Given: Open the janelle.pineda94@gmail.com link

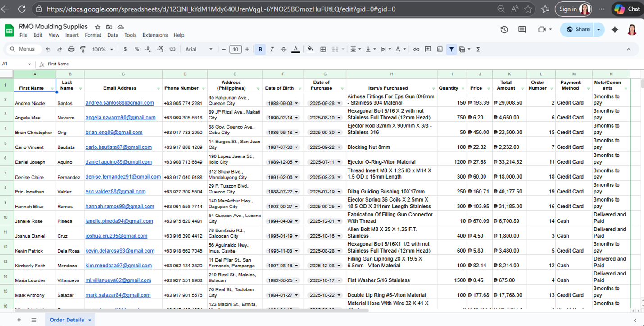Looking at the screenshot, I should point(119,221).
